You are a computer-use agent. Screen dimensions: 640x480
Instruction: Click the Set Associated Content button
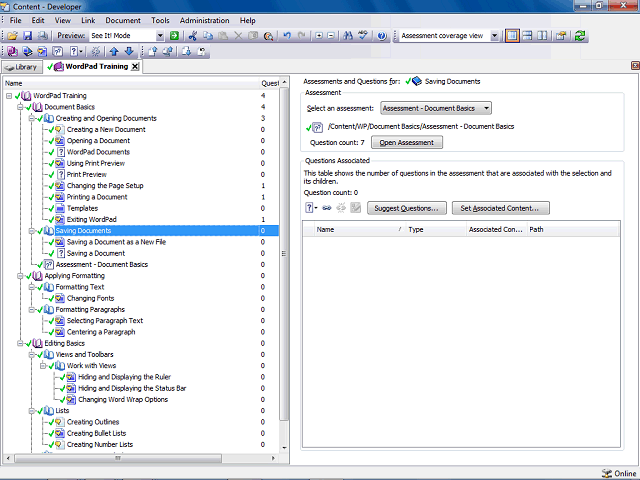(x=500, y=208)
